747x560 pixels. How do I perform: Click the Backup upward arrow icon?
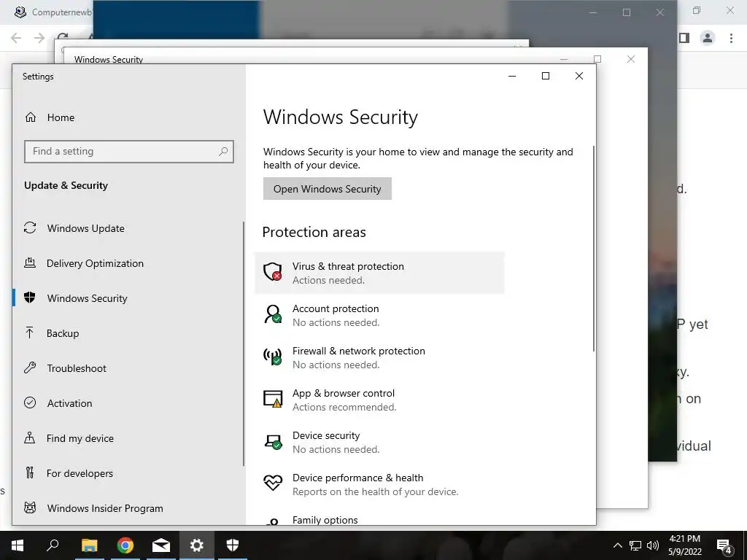pos(29,332)
